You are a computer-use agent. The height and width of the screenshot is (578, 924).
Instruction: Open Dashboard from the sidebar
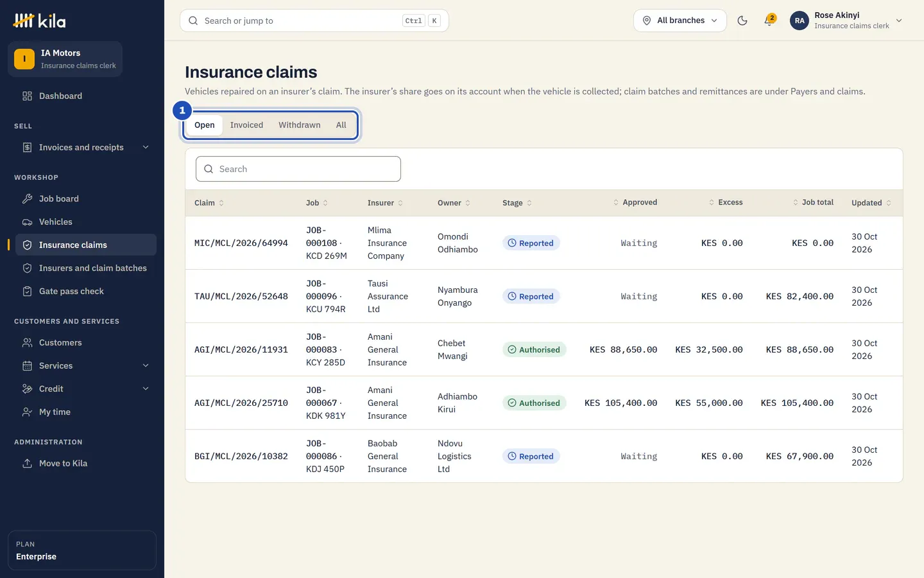click(x=82, y=96)
